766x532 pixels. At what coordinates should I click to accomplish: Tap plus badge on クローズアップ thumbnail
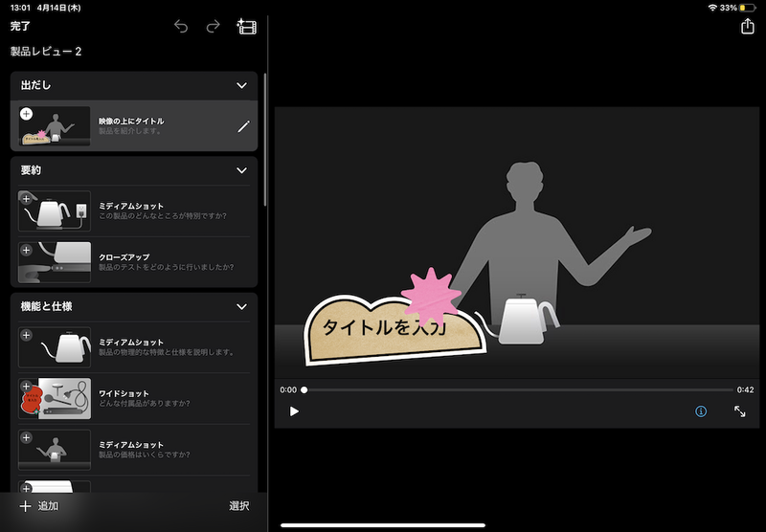26,247
